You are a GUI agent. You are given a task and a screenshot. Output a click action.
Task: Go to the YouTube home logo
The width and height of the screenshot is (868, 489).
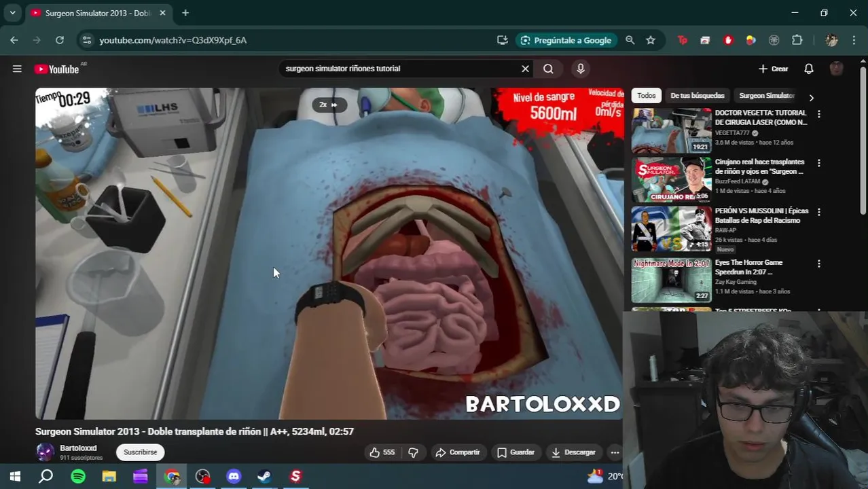click(x=56, y=69)
